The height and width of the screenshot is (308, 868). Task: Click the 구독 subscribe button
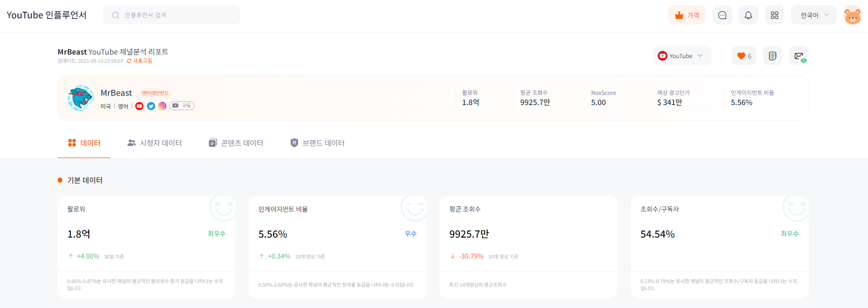182,106
